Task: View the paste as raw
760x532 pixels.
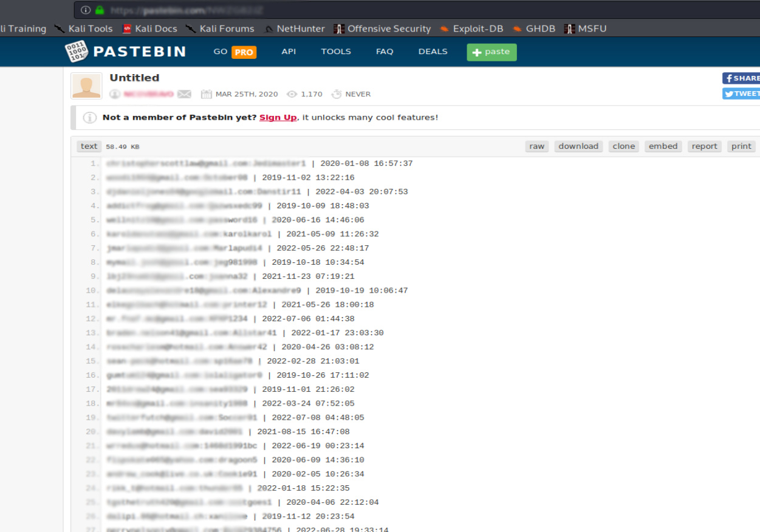Action: (536, 146)
